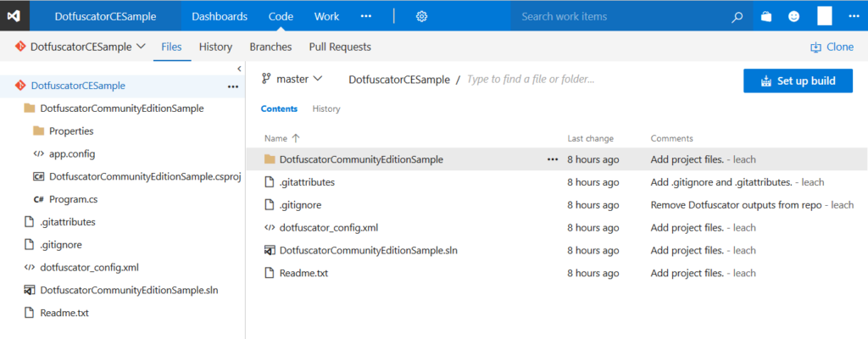The image size is (868, 339).
Task: Select Program.cs in the tree
Action: pos(73,199)
